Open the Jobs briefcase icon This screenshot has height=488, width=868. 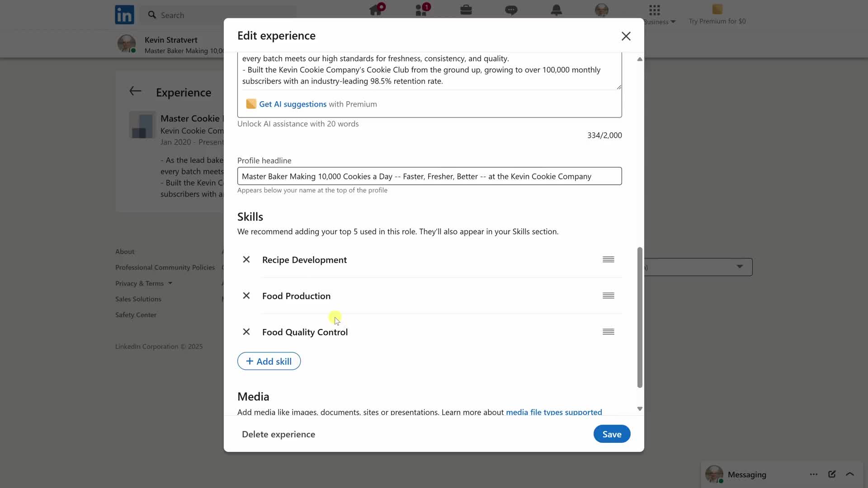pos(466,10)
